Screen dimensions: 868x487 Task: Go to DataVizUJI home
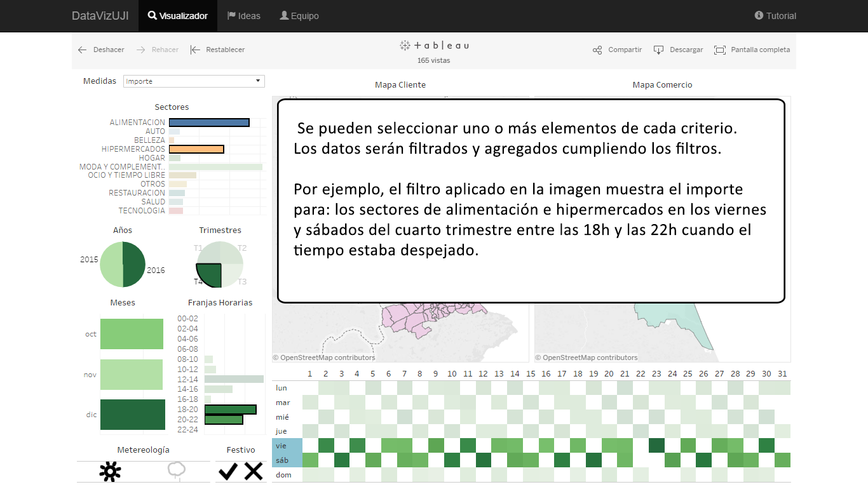[x=100, y=16]
